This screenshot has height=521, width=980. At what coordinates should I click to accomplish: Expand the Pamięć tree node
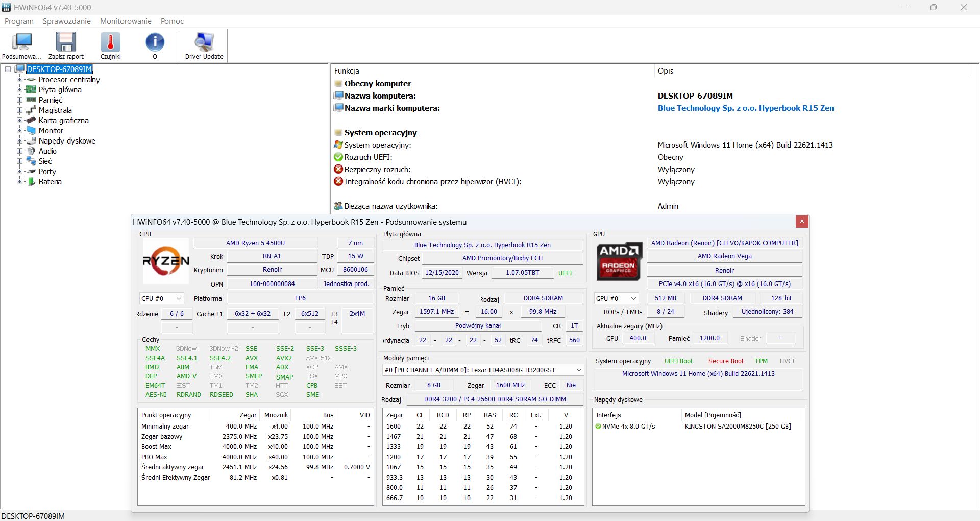(19, 100)
